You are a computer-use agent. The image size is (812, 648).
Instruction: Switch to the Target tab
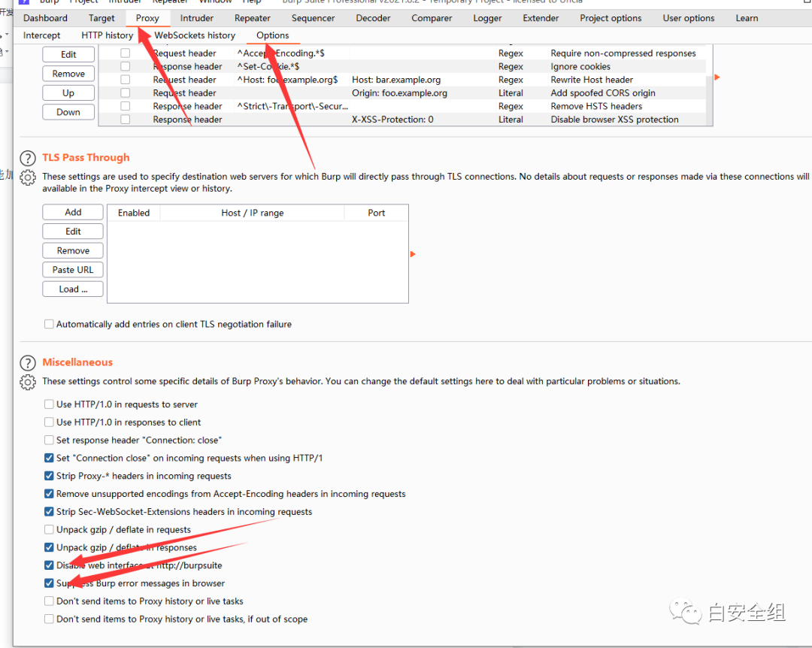tap(101, 18)
